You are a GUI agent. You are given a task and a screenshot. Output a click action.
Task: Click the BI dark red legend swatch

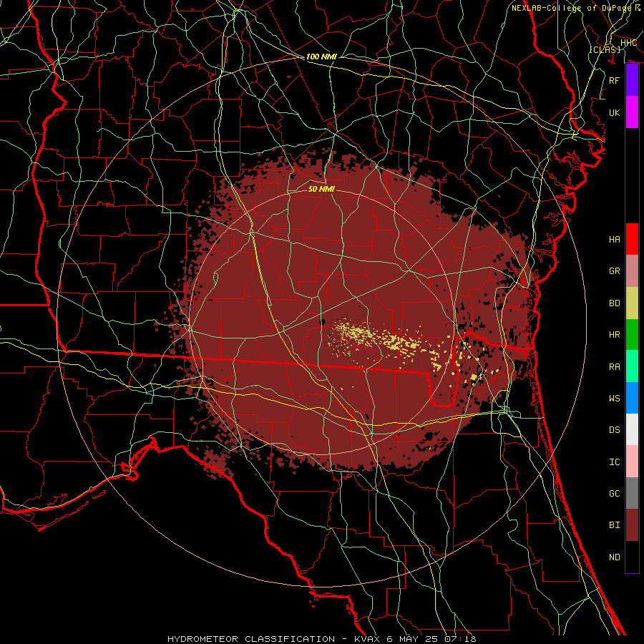coord(632,525)
